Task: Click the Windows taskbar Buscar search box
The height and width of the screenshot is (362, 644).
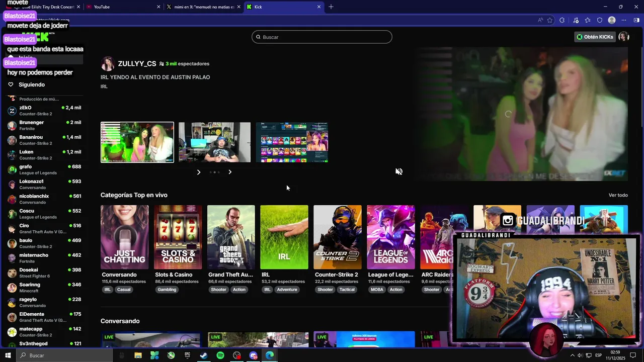Action: pyautogui.click(x=65, y=355)
